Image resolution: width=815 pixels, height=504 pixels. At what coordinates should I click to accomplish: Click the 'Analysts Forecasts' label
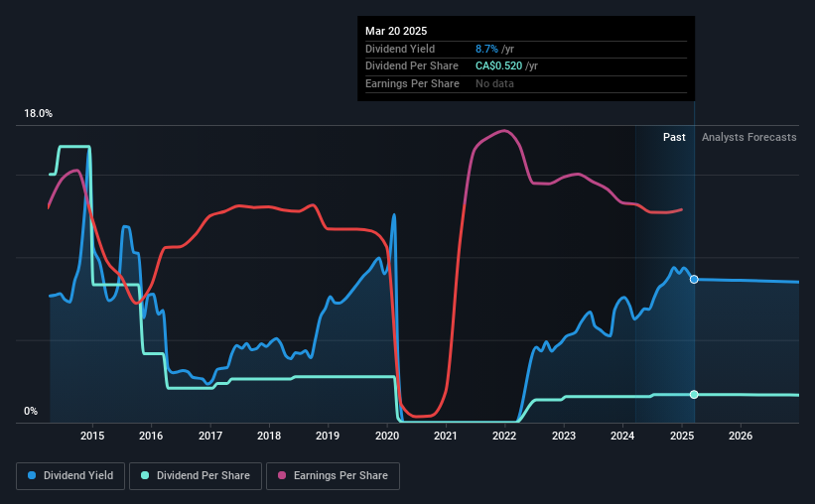pos(749,137)
